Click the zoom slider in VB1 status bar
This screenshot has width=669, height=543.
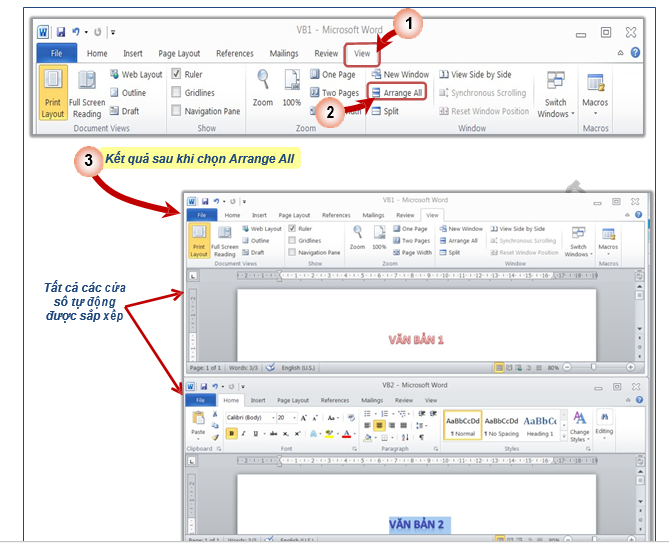coord(594,367)
